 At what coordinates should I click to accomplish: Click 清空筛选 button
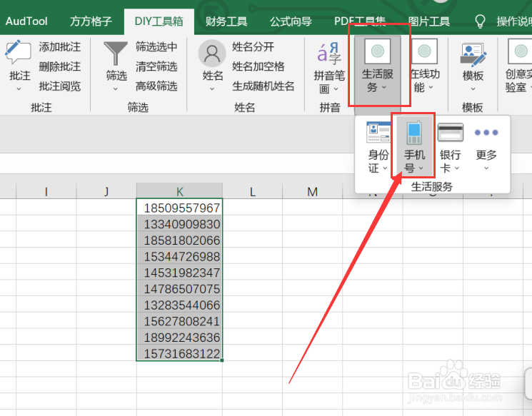pos(156,66)
